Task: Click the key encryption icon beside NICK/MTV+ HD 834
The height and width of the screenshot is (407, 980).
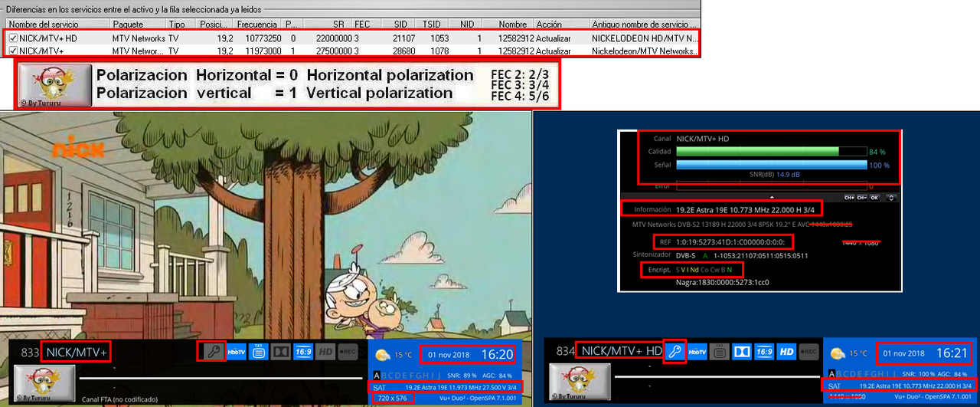Action: coord(674,351)
